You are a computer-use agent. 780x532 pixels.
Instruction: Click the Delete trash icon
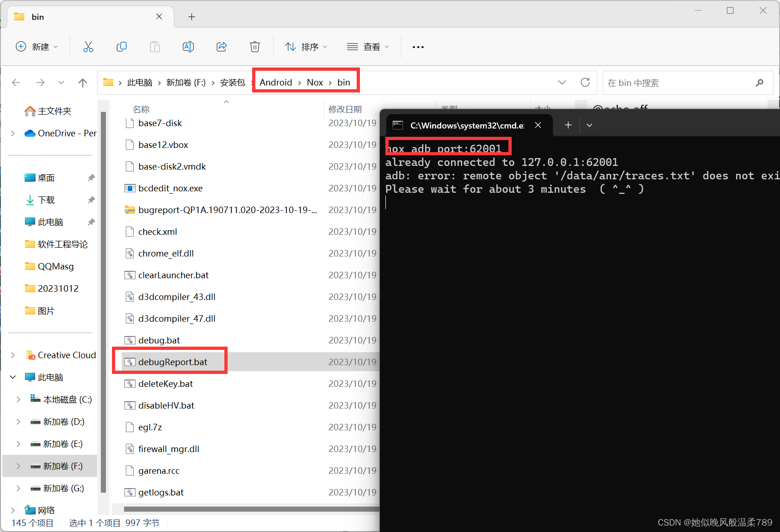coord(255,47)
